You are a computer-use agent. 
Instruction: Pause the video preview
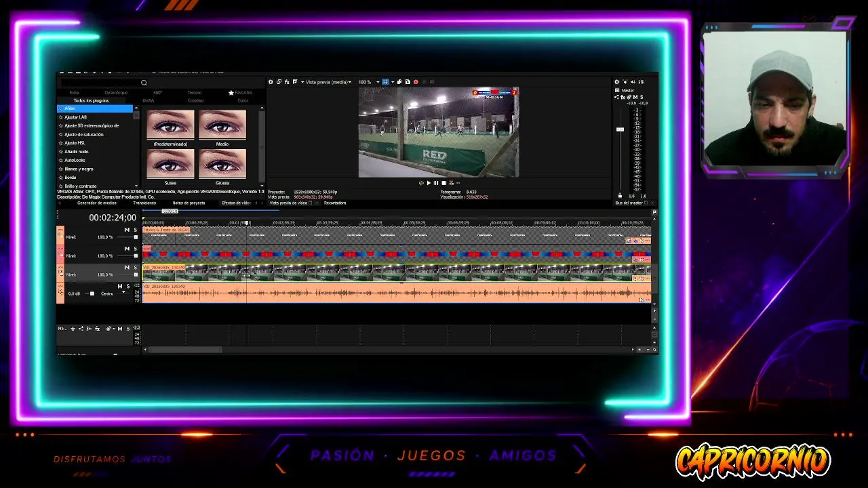[x=436, y=183]
